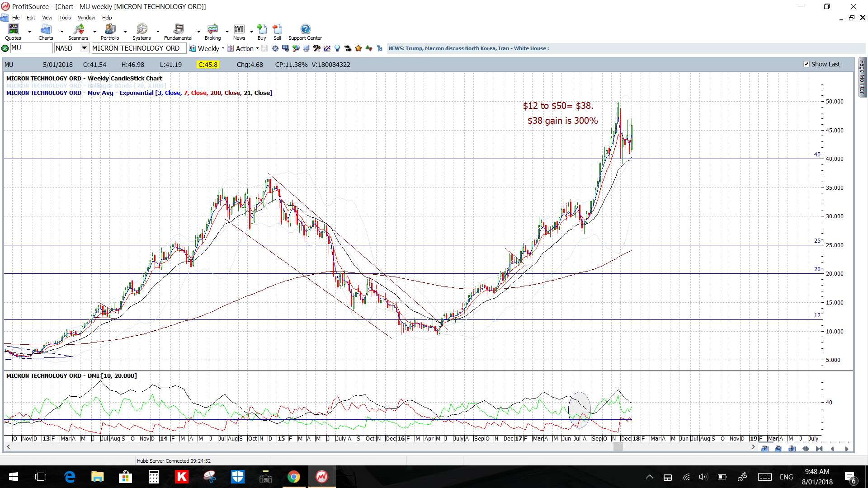
Task: Expand the Scanners dropdown arrow
Action: 94,32
